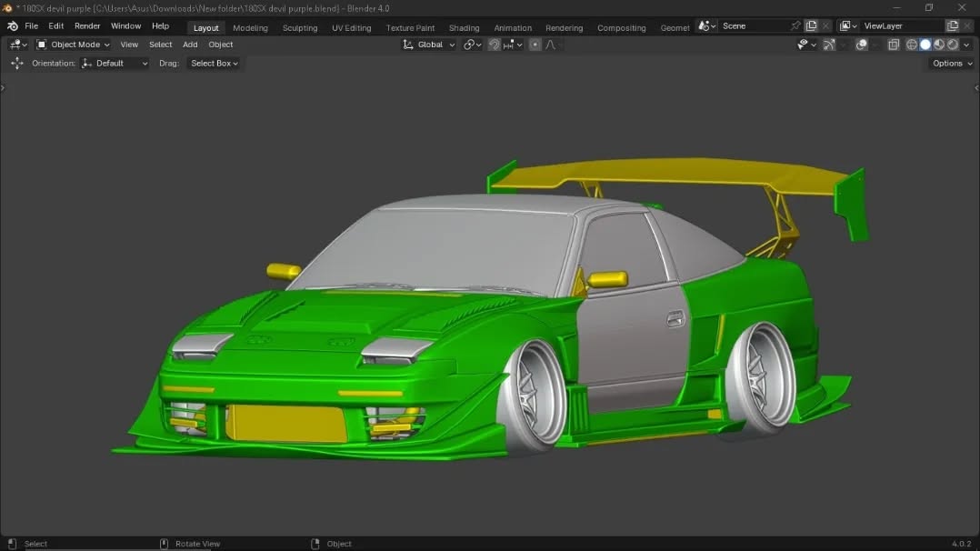Open the Orientation Default dropdown
This screenshot has width=980, height=551.
[115, 63]
